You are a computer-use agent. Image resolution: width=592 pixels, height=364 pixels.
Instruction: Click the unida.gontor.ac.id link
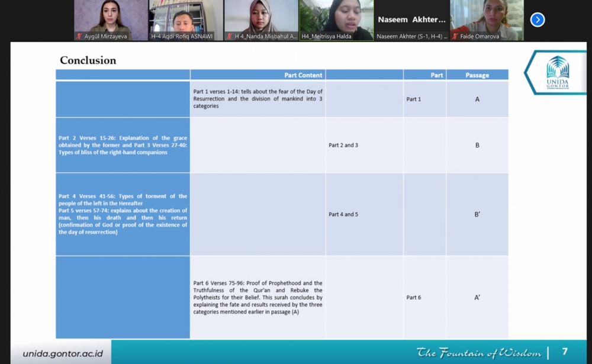[63, 354]
